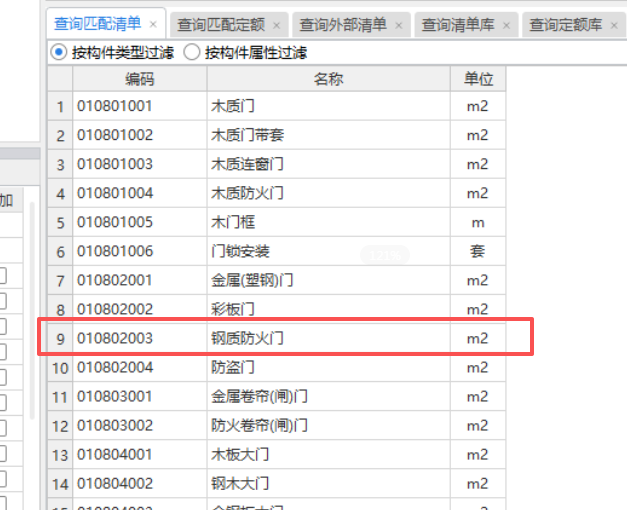Select row 金属卷帘(闸)门
Viewport: 627px width, 510px height.
pyautogui.click(x=277, y=396)
